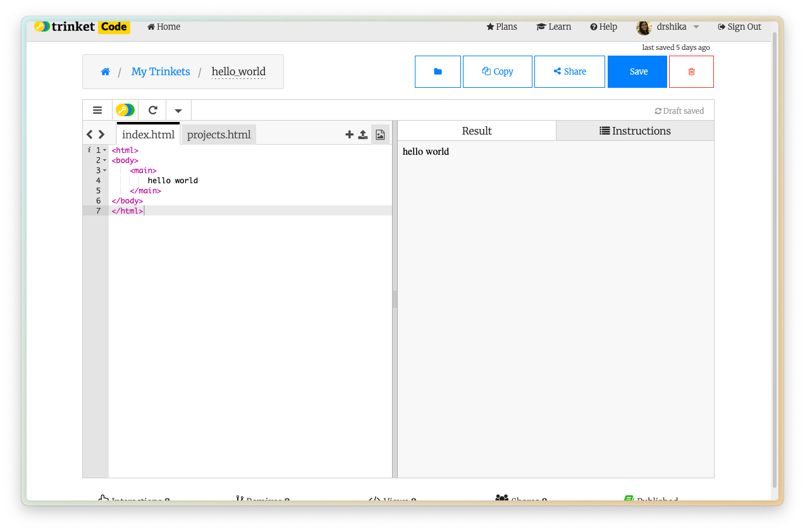
Task: Click the hello_world trinket name field
Action: (238, 71)
